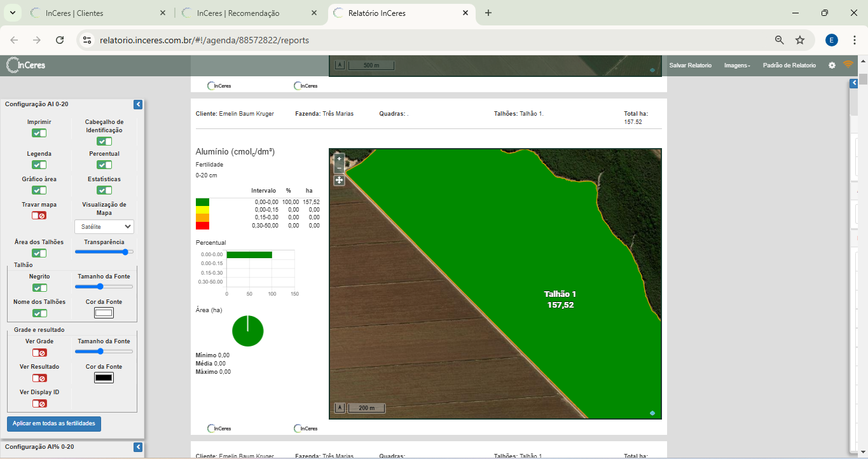The width and height of the screenshot is (868, 459).
Task: Enable the Ver Display ID switch
Action: click(x=39, y=403)
